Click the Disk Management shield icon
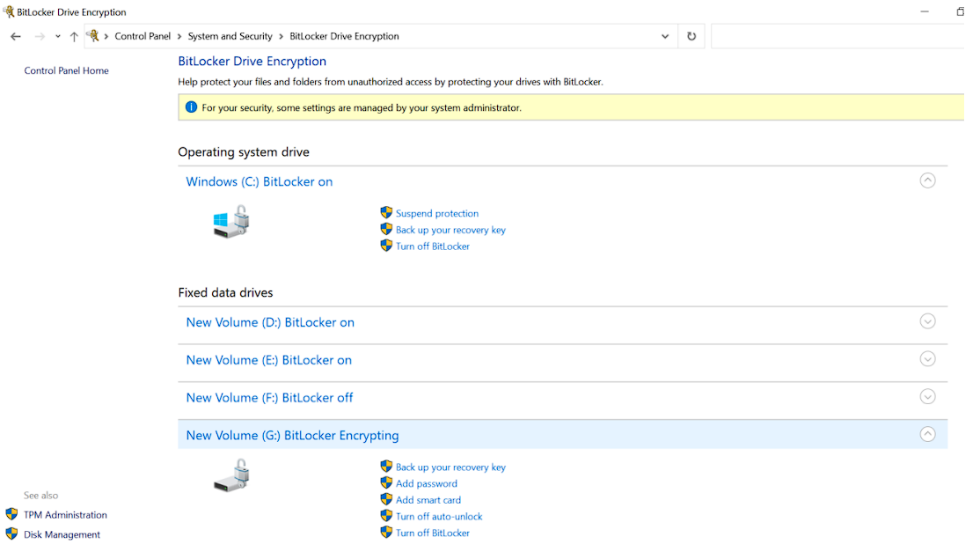Screen dimensions: 980x552 tap(11, 534)
